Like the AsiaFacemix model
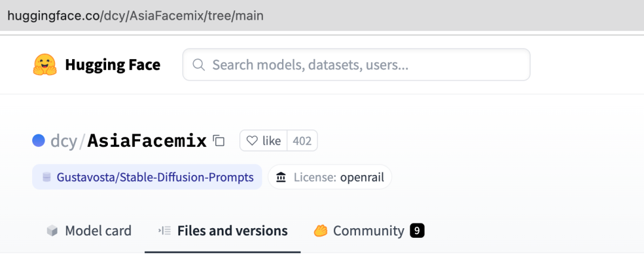The height and width of the screenshot is (270, 644). pos(264,141)
